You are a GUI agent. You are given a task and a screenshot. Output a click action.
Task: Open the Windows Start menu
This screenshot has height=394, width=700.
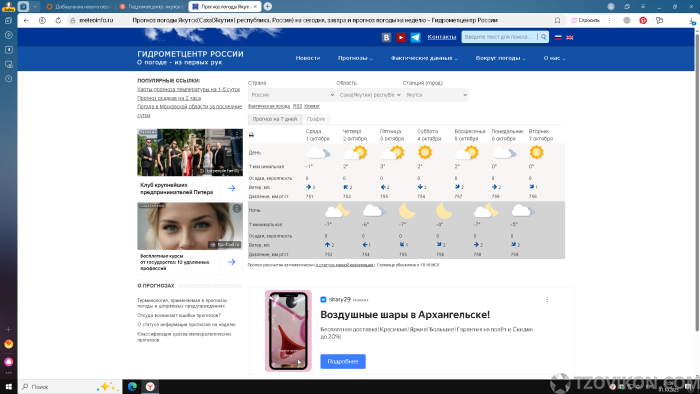(8, 386)
